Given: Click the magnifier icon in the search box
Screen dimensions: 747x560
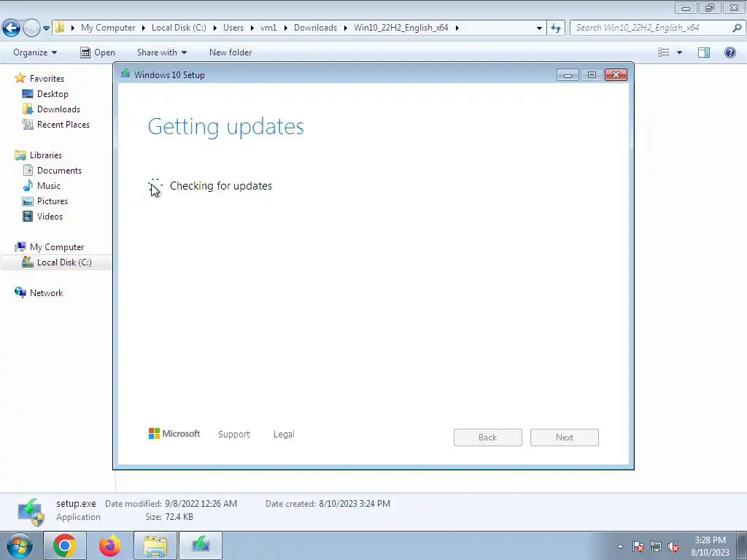Looking at the screenshot, I should pyautogui.click(x=737, y=28).
